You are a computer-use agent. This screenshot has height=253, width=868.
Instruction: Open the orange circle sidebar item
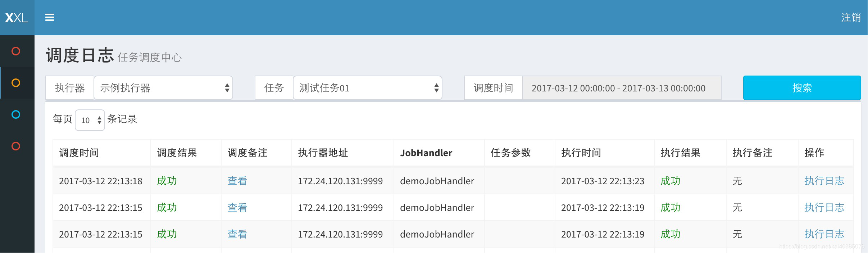16,83
